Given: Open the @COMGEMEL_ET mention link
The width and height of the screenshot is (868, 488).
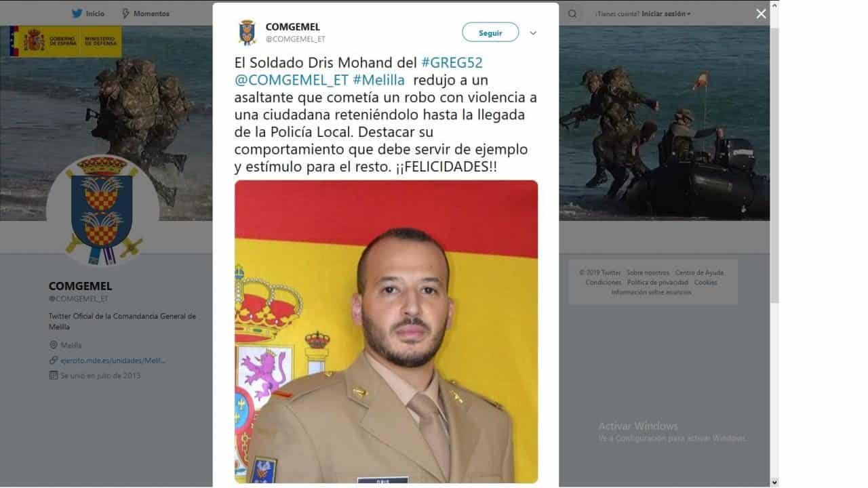Looking at the screenshot, I should (x=292, y=80).
